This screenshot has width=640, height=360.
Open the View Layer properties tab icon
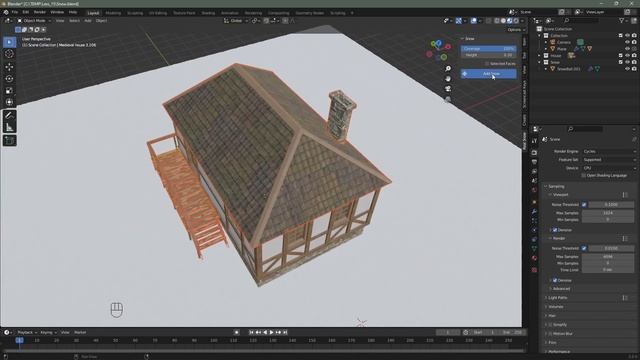(534, 171)
